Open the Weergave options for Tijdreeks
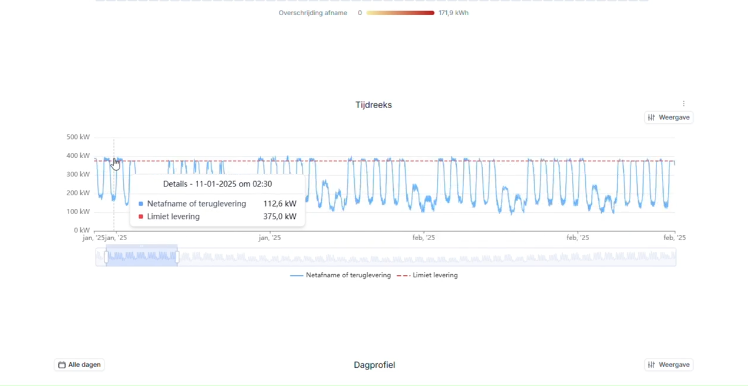The height and width of the screenshot is (386, 748). coord(669,117)
